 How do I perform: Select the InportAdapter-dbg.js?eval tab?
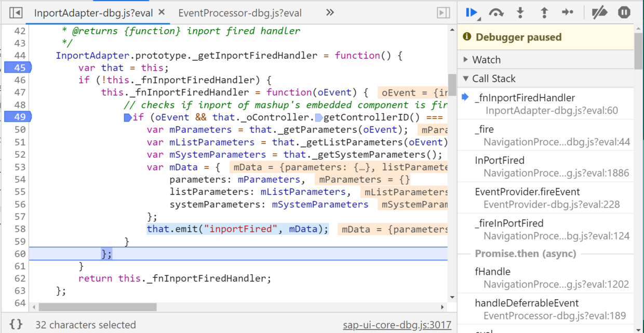[95, 13]
